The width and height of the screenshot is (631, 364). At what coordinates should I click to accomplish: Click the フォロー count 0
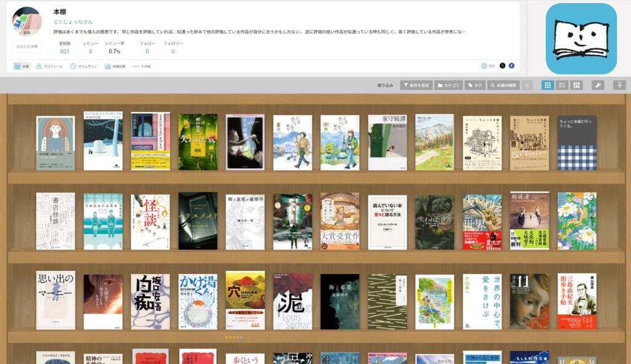pyautogui.click(x=147, y=52)
